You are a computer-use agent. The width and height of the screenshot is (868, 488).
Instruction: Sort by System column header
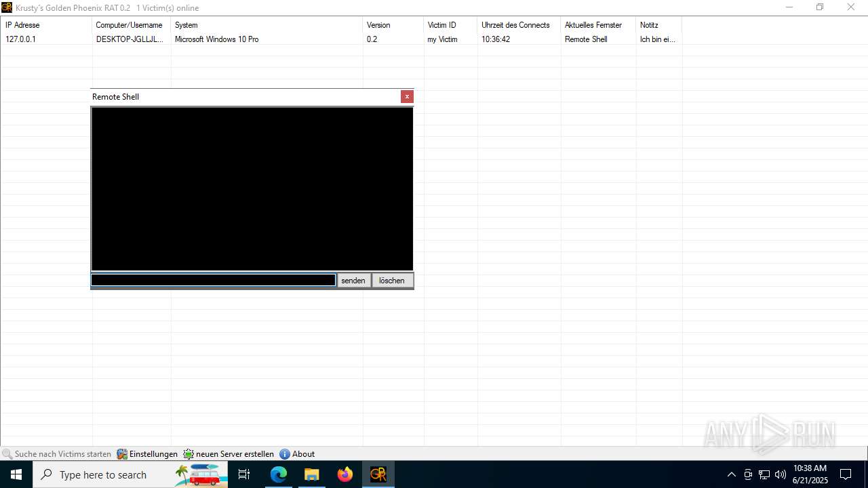click(267, 24)
